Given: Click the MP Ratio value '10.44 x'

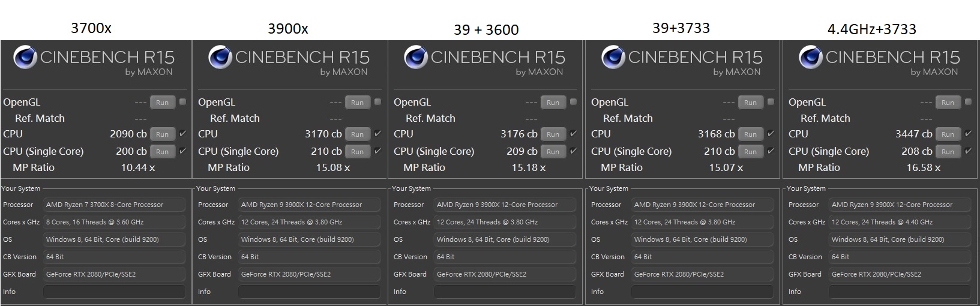Looking at the screenshot, I should 138,168.
